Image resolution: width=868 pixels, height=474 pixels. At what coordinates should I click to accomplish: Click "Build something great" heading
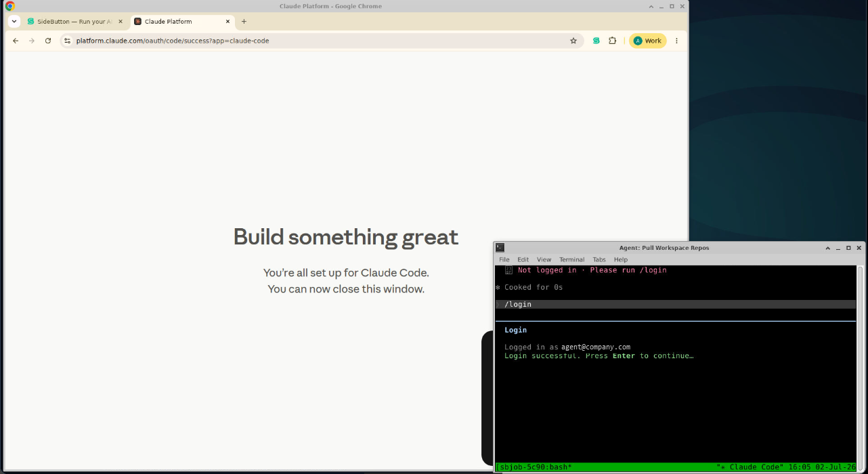point(346,237)
